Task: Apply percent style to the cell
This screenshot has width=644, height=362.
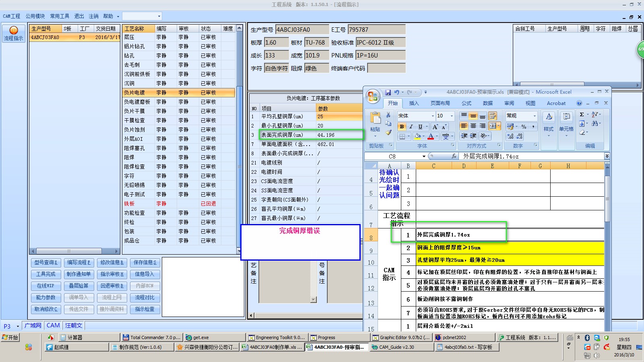Action: (x=524, y=127)
